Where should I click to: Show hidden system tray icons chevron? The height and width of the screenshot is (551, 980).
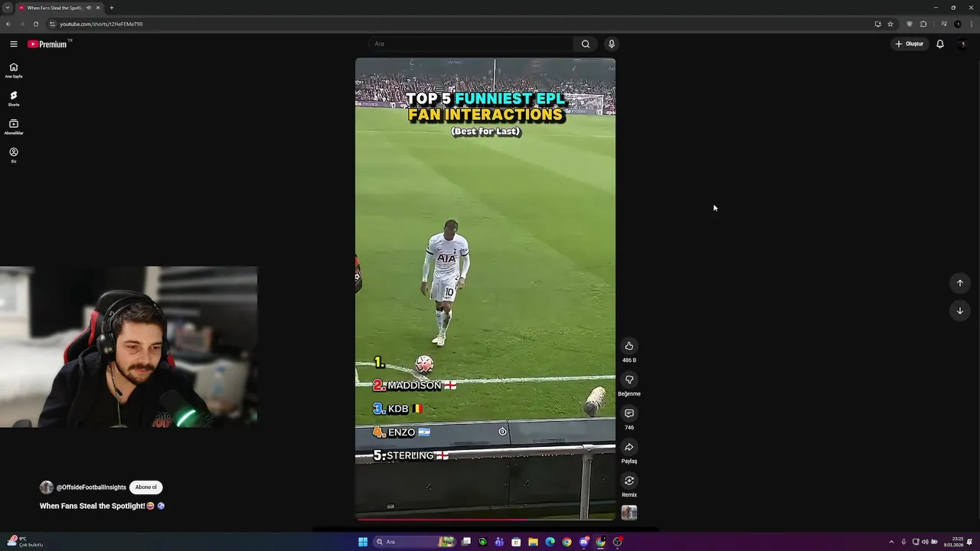(x=891, y=542)
